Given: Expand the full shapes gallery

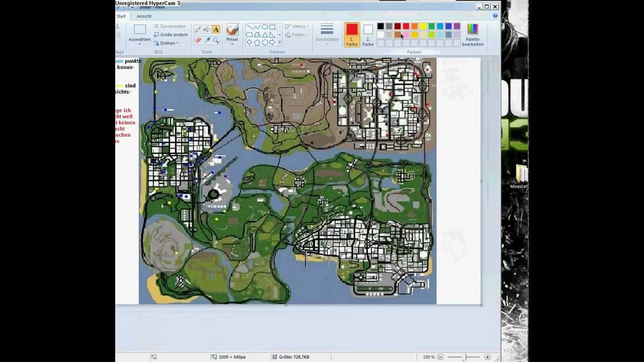Looking at the screenshot, I should [280, 42].
